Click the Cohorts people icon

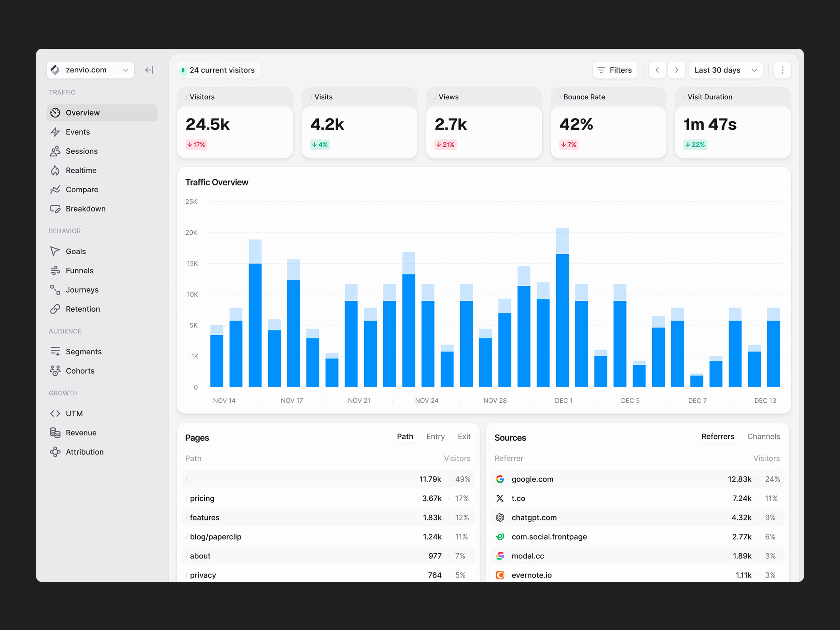coord(55,370)
